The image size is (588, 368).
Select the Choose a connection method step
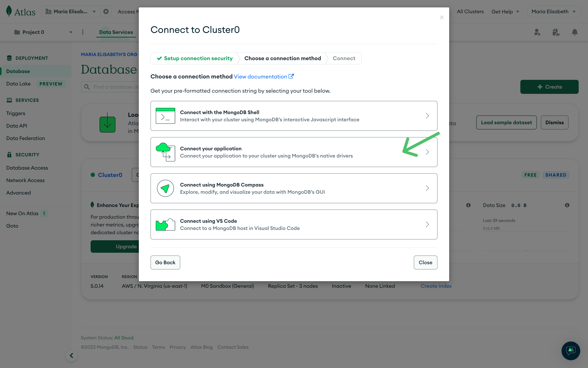click(x=283, y=58)
